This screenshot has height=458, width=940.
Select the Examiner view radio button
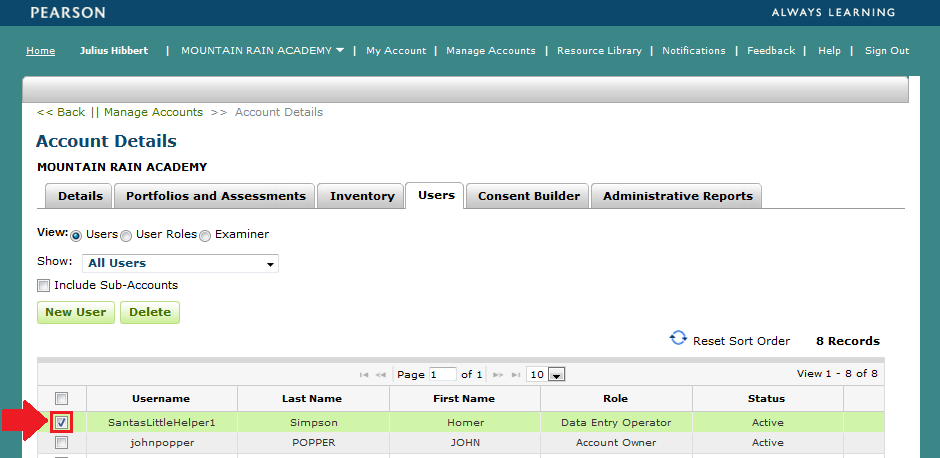(x=205, y=236)
